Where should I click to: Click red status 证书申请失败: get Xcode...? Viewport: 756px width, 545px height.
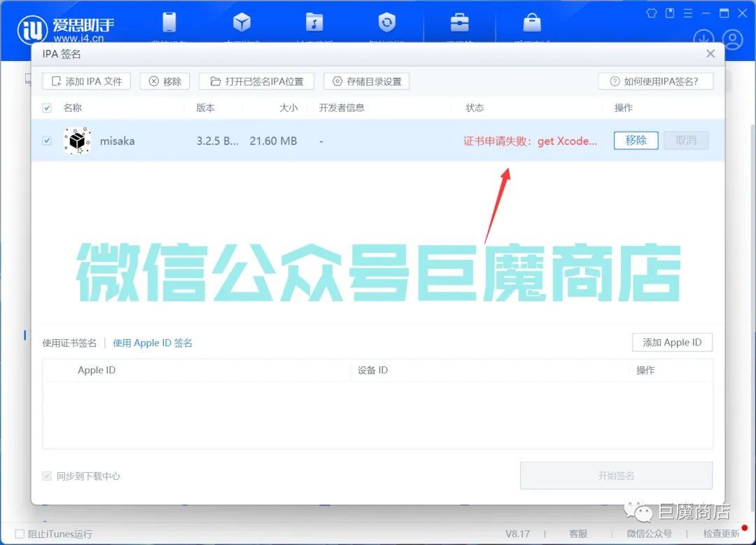(531, 141)
